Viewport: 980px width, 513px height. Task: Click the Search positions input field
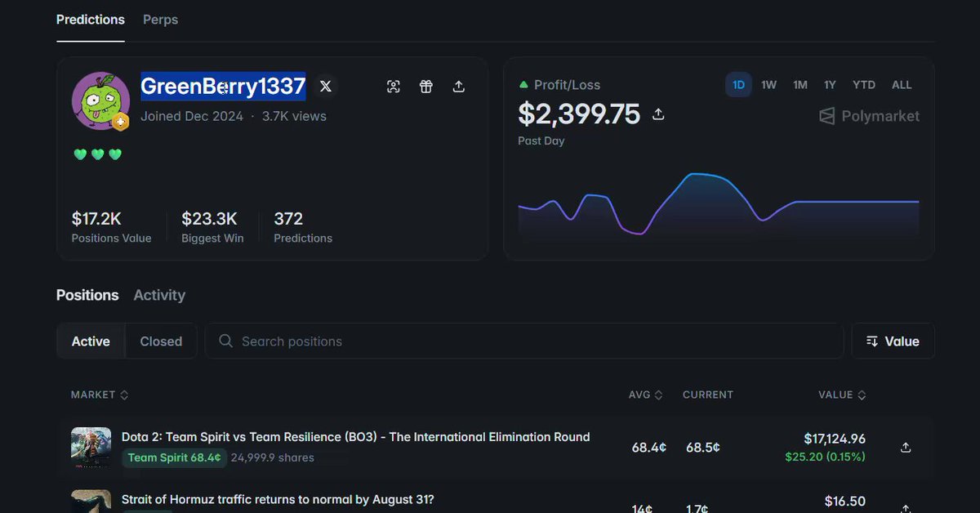tap(523, 341)
